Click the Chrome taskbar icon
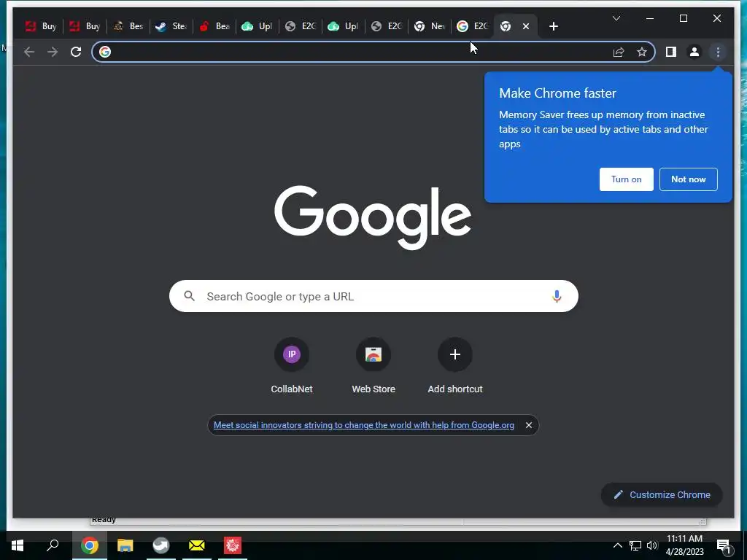The image size is (747, 560). (x=90, y=545)
